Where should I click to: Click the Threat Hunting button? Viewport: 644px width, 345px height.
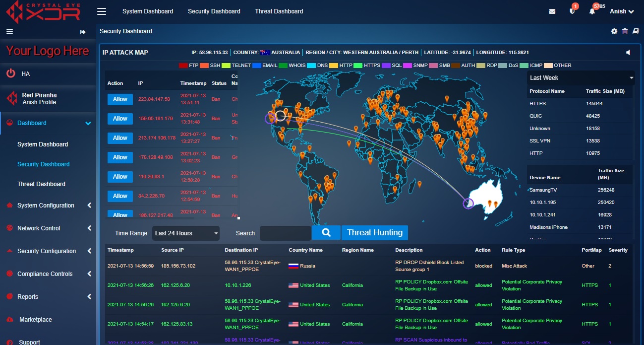pos(375,232)
